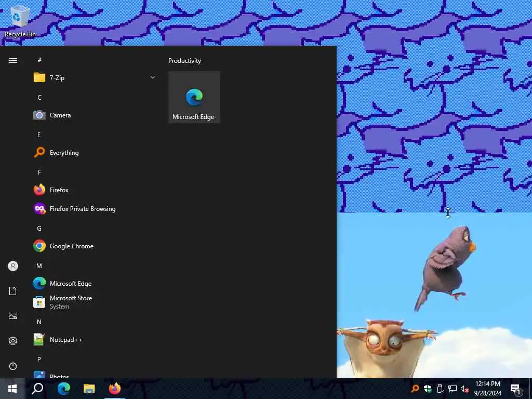Viewport: 532px width, 399px height.
Task: Select the letter G section header
Action: [x=39, y=229]
